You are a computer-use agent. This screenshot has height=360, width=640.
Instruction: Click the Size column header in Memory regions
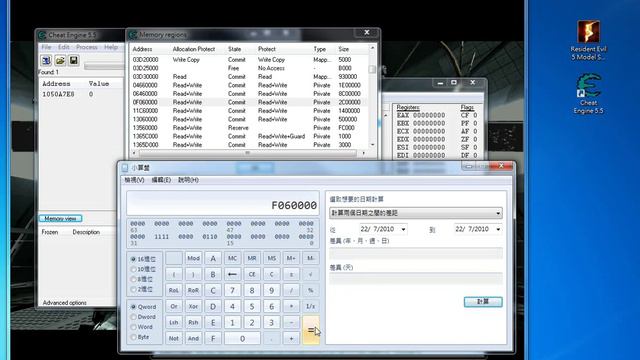pos(344,49)
